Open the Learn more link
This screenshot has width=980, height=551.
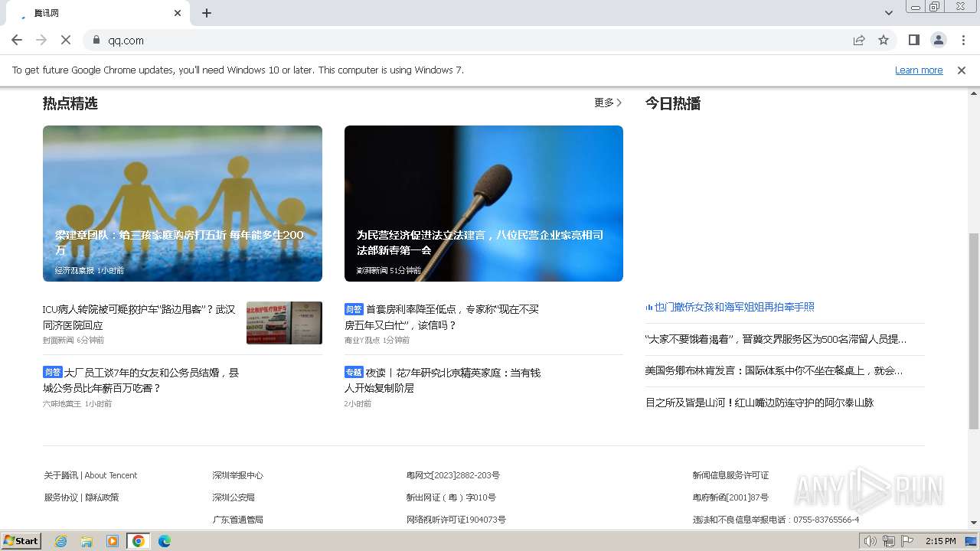tap(919, 70)
